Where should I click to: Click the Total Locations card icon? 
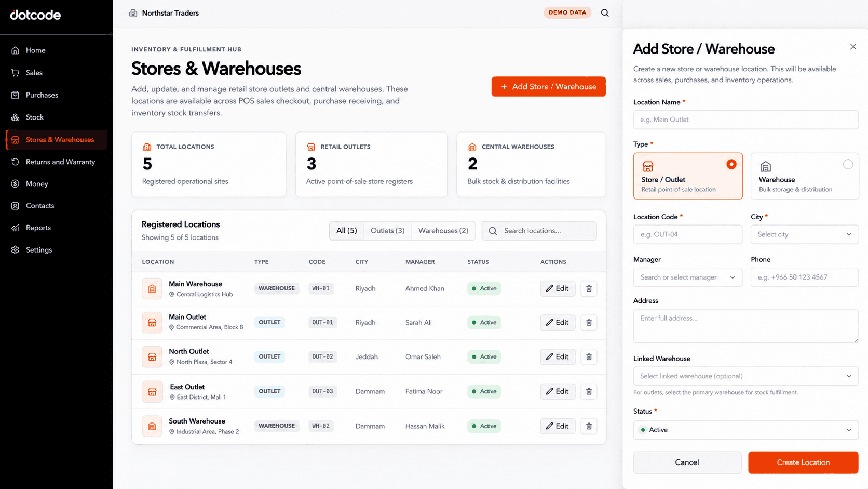tap(147, 147)
